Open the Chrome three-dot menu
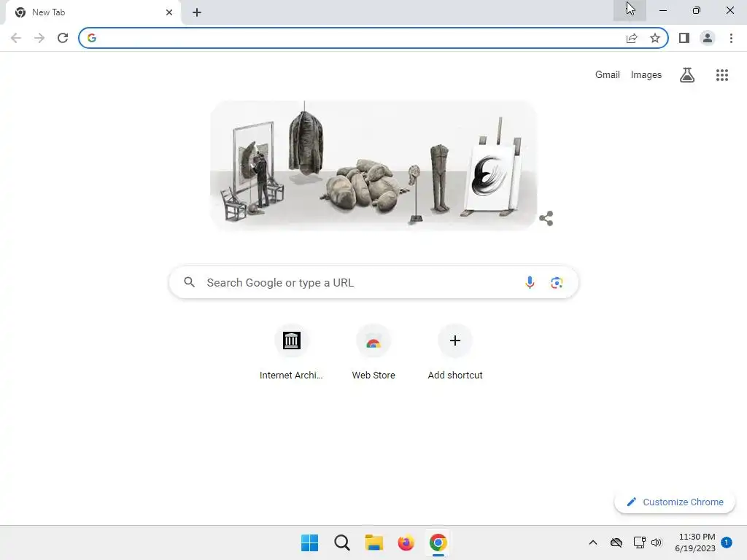 731,38
